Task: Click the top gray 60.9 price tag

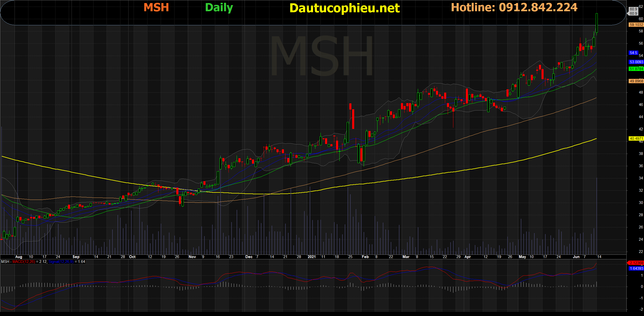Action: (633, 9)
